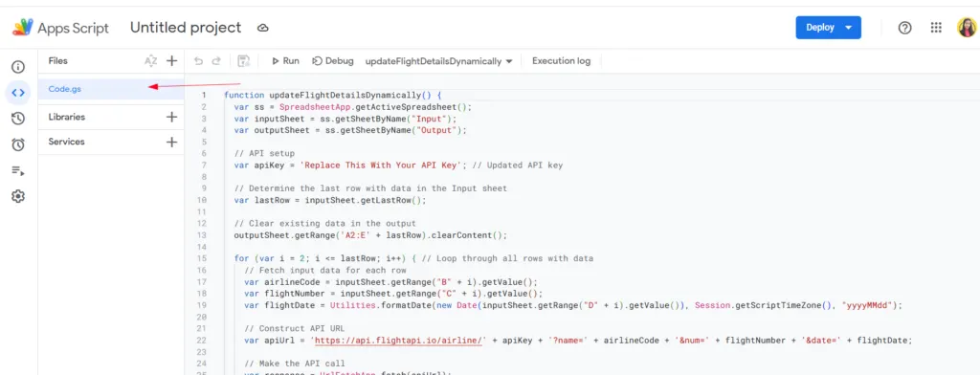Start Debug on the script
The height and width of the screenshot is (375, 980).
point(332,61)
